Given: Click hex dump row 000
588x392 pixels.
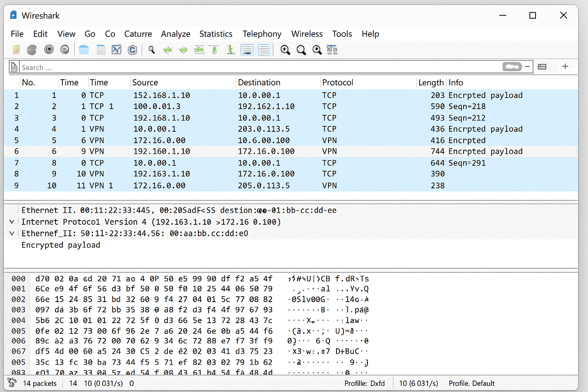Looking at the screenshot, I should tap(190, 279).
